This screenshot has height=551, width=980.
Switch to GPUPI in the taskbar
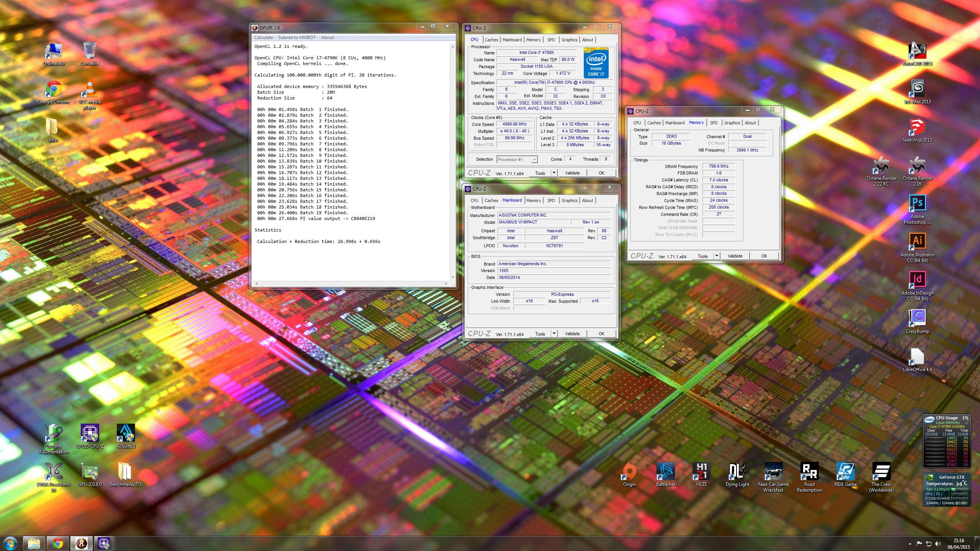[x=81, y=543]
